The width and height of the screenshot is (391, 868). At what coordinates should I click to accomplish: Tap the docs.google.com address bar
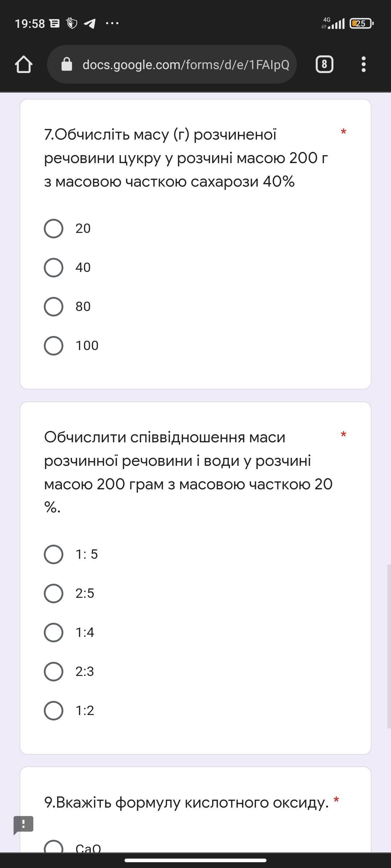tap(185, 64)
